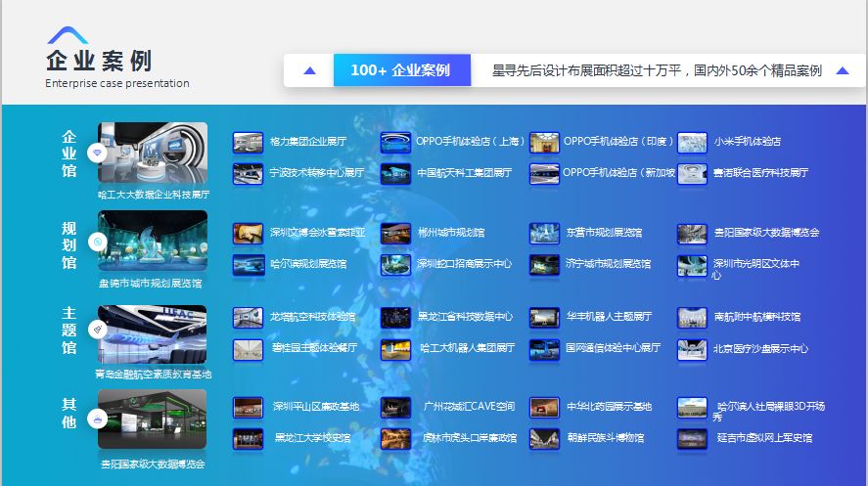Screen dimensions: 868x486
Task: Click the left blue triangle arrow in banner
Action: point(310,70)
